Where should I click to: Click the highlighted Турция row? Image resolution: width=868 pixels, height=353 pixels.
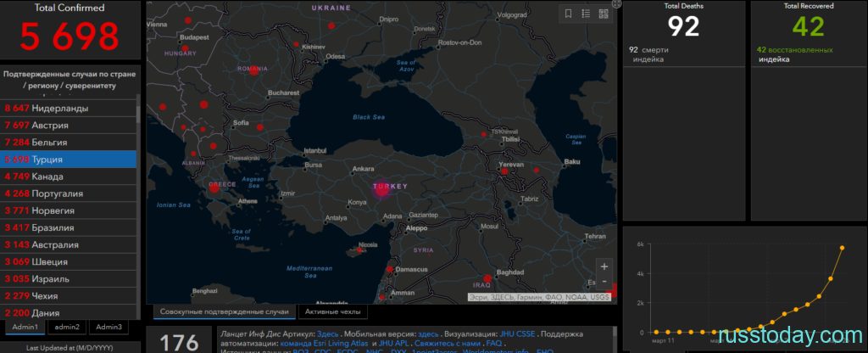68,160
